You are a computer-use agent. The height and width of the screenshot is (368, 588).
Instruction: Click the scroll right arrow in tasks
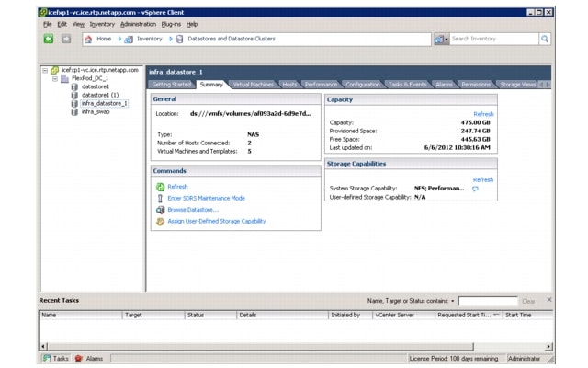(548, 346)
